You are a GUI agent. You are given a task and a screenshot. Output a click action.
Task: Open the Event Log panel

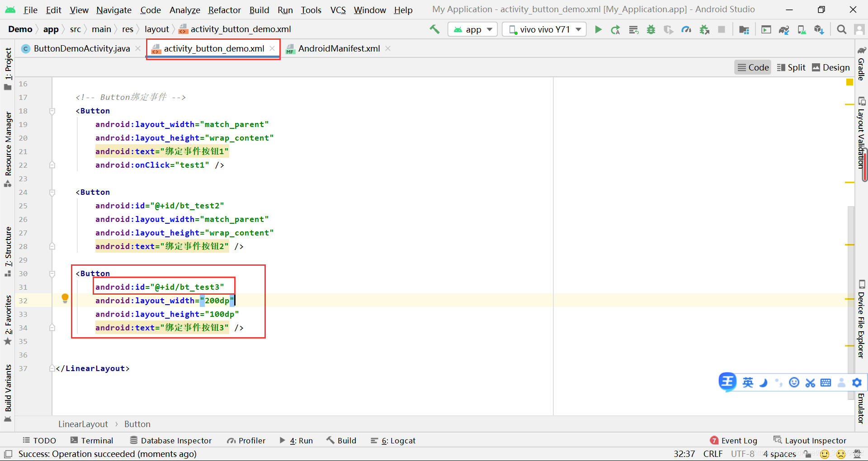pyautogui.click(x=734, y=441)
